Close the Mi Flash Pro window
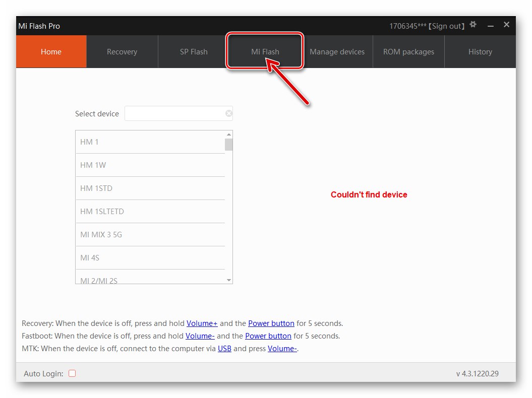 (x=506, y=24)
